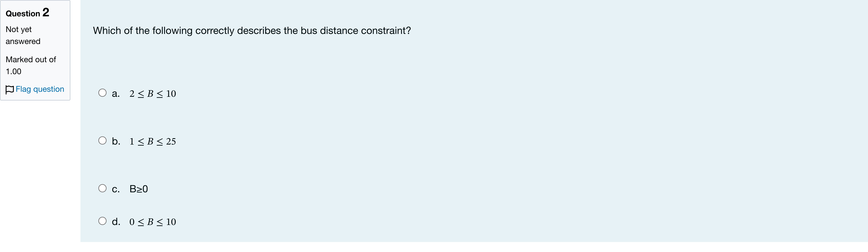Click the letter label "a."
This screenshot has height=252, width=868.
click(x=116, y=94)
